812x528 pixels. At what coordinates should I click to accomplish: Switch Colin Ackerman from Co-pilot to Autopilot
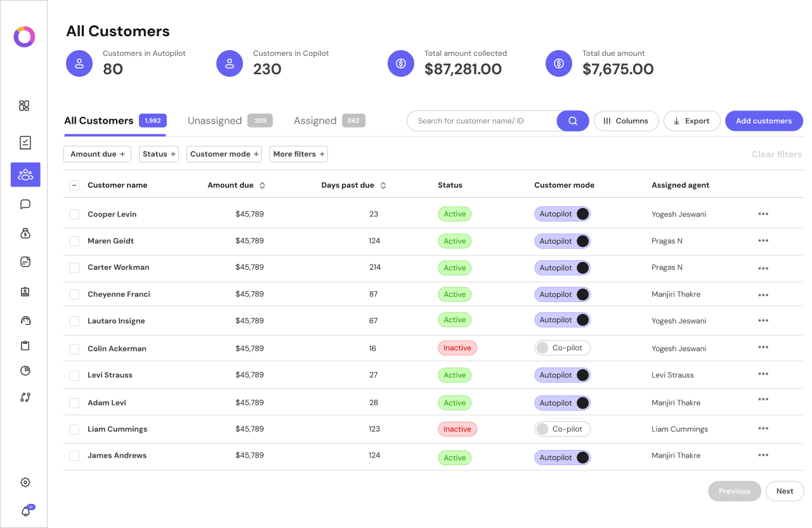562,348
